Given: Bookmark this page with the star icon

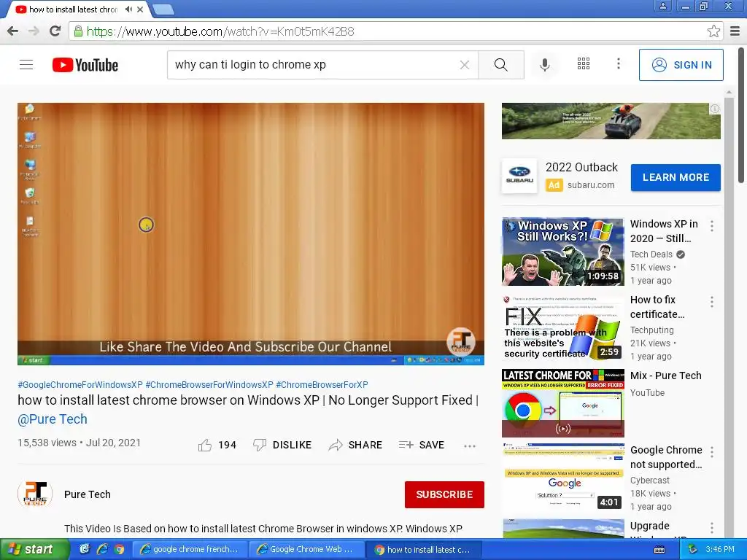Looking at the screenshot, I should click(713, 31).
